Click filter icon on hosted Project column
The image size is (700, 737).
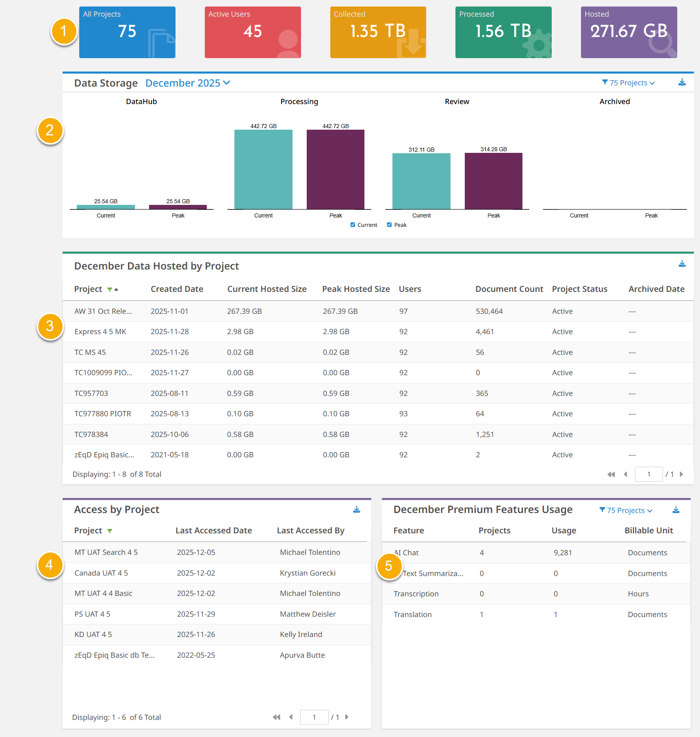point(109,289)
